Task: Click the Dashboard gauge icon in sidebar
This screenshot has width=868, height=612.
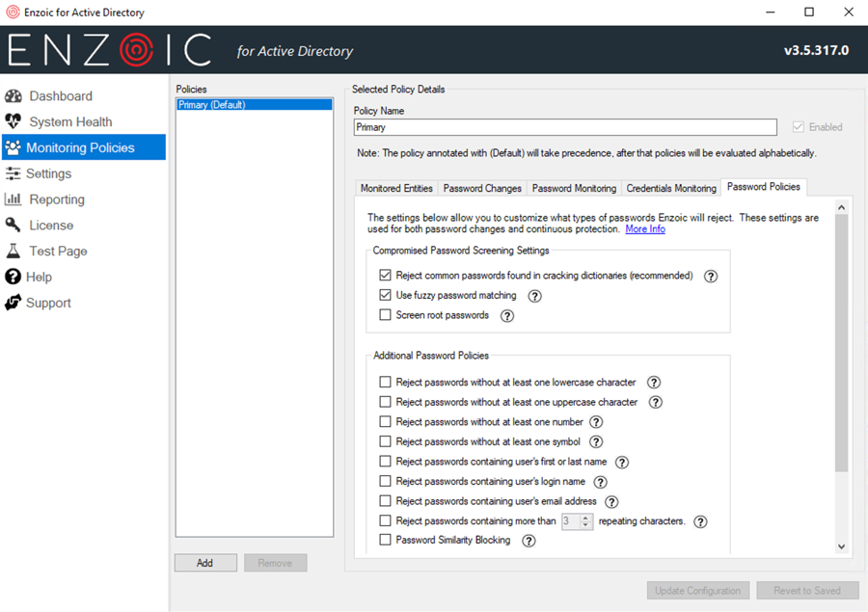Action: coord(14,96)
